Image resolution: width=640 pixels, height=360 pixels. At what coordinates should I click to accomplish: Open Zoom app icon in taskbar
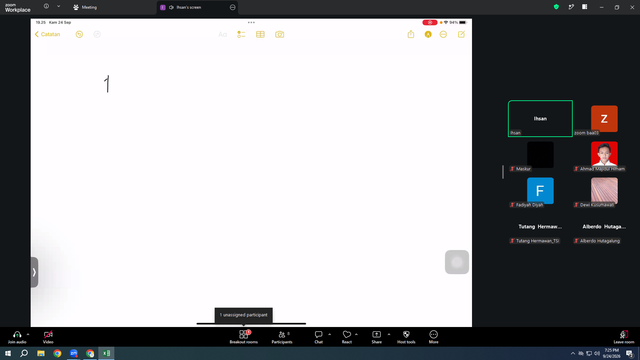[x=73, y=353]
